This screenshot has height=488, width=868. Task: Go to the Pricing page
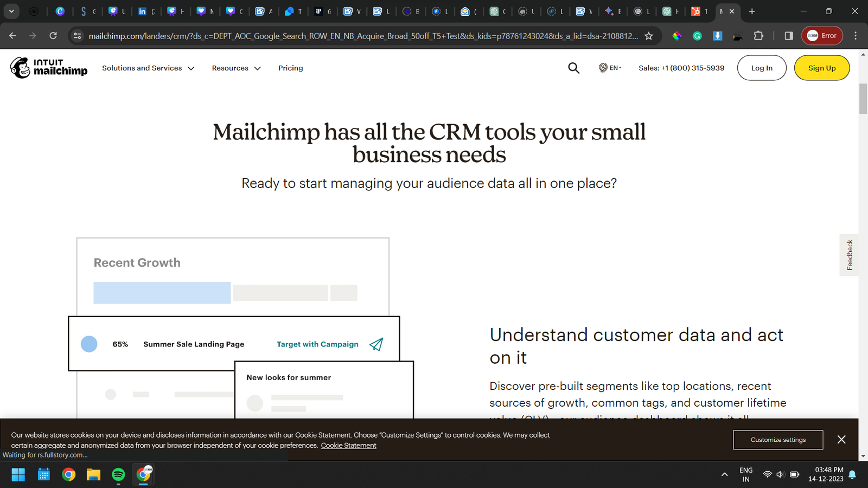click(x=290, y=68)
